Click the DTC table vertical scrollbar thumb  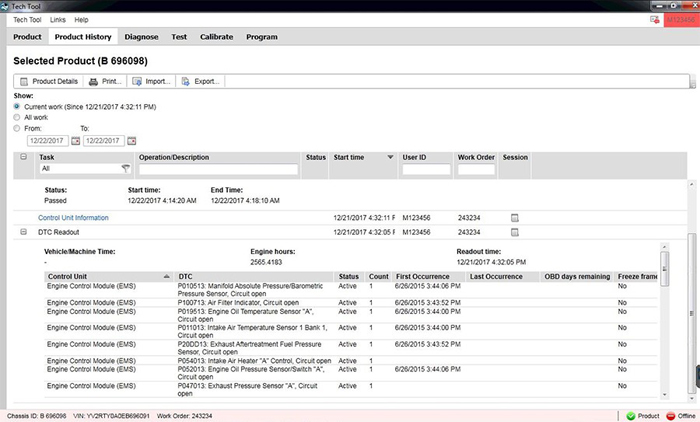coord(664,268)
